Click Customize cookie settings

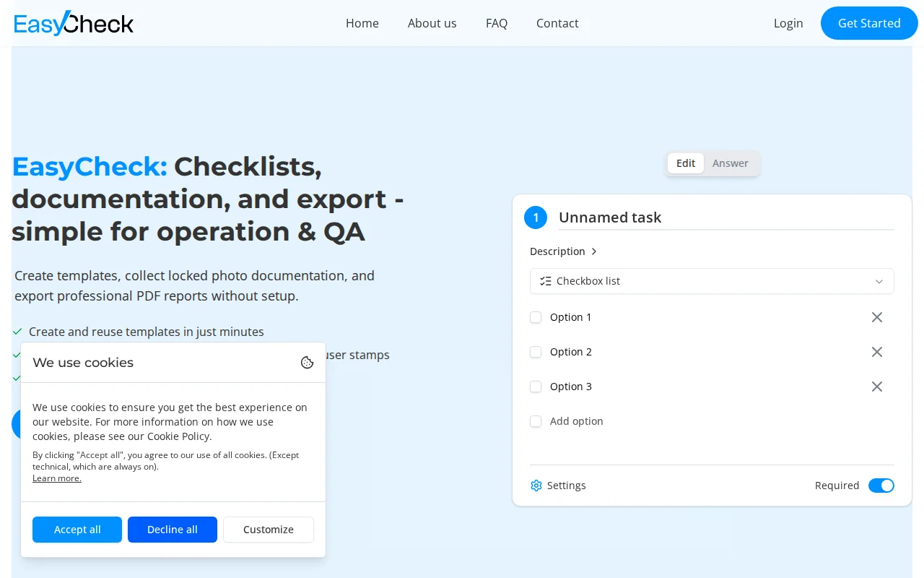point(269,530)
